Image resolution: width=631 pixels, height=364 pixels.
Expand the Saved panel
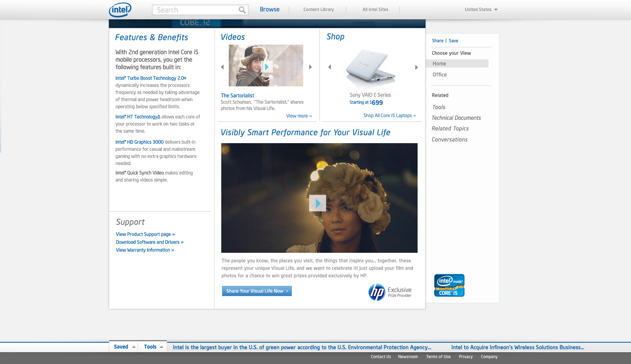pyautogui.click(x=124, y=347)
